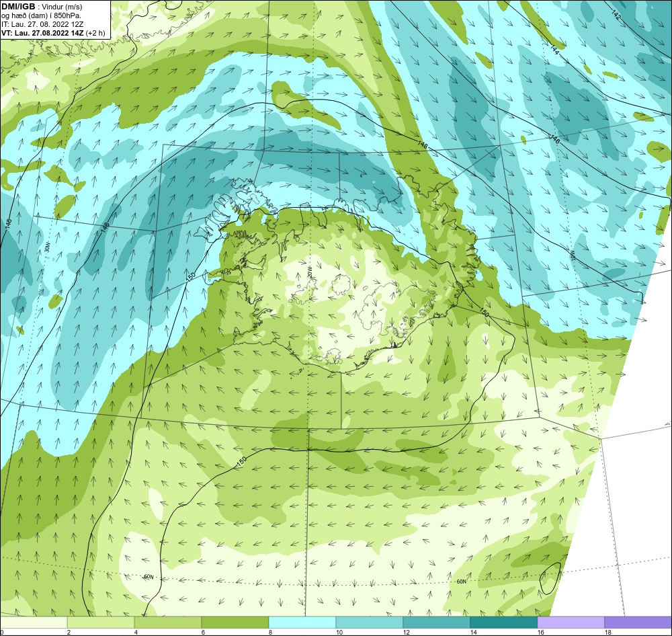Click the '150' contour label southeast of Iceland
This screenshot has height=636, width=672.
(483, 312)
